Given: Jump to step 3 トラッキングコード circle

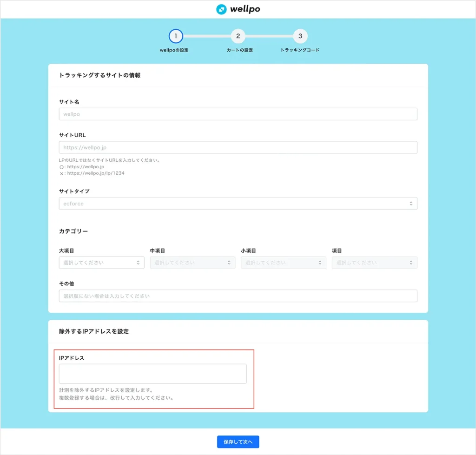Looking at the screenshot, I should 300,36.
